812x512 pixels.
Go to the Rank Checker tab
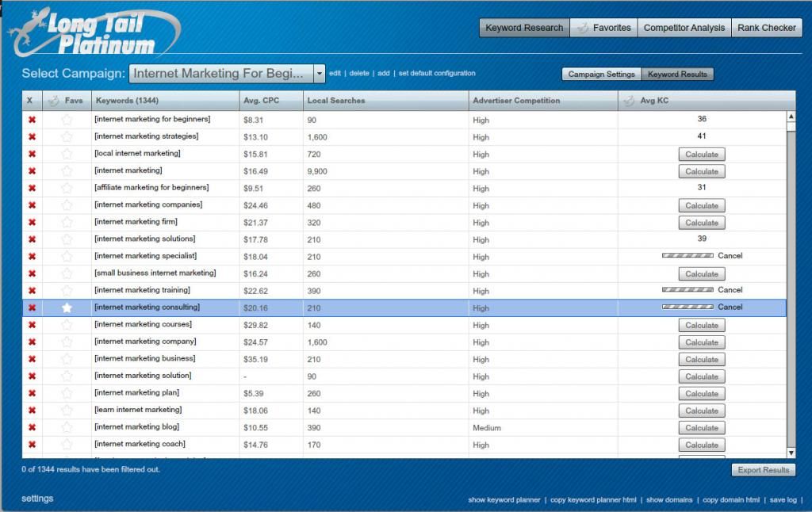pos(767,28)
